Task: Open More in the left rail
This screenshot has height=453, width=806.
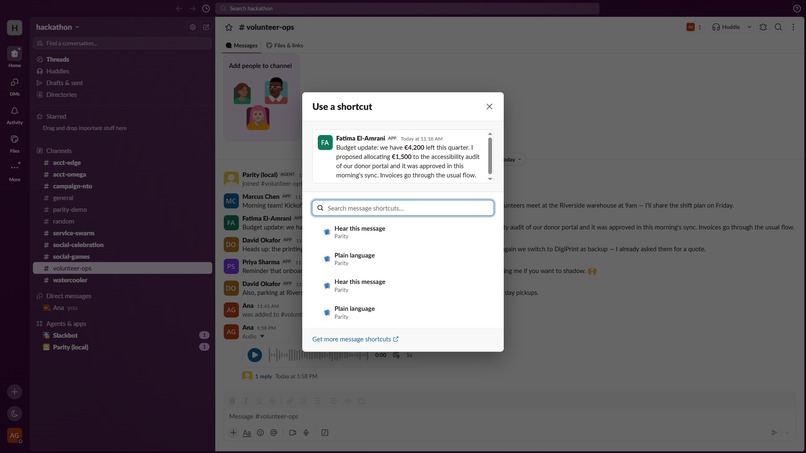Action: 14,171
